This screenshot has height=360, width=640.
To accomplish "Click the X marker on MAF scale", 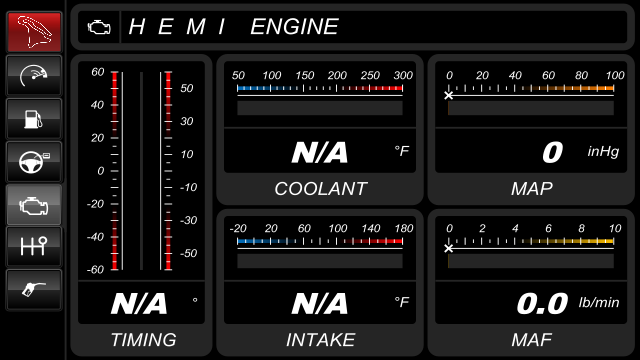I will (449, 248).
